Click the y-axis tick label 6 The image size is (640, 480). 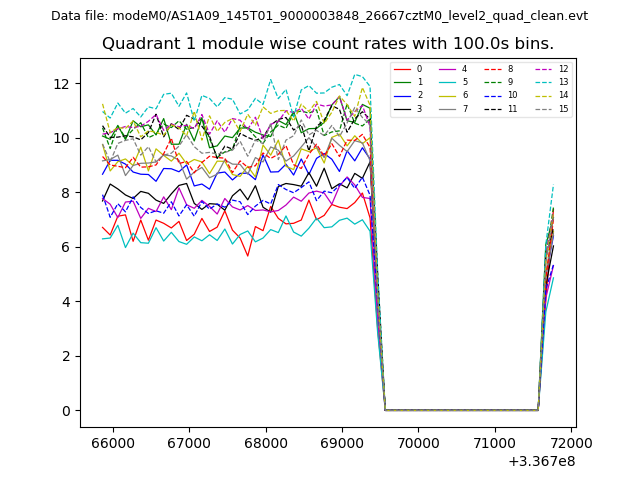click(68, 247)
